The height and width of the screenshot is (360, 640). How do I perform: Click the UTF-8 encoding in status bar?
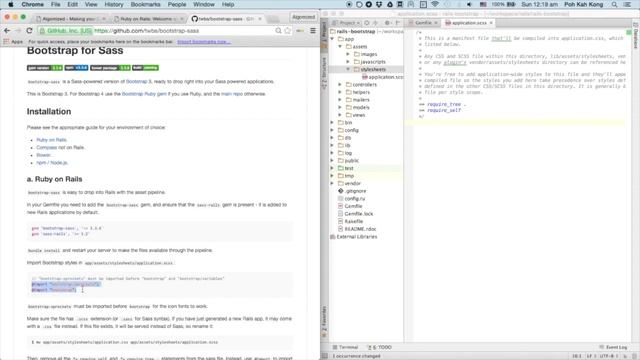click(x=609, y=356)
